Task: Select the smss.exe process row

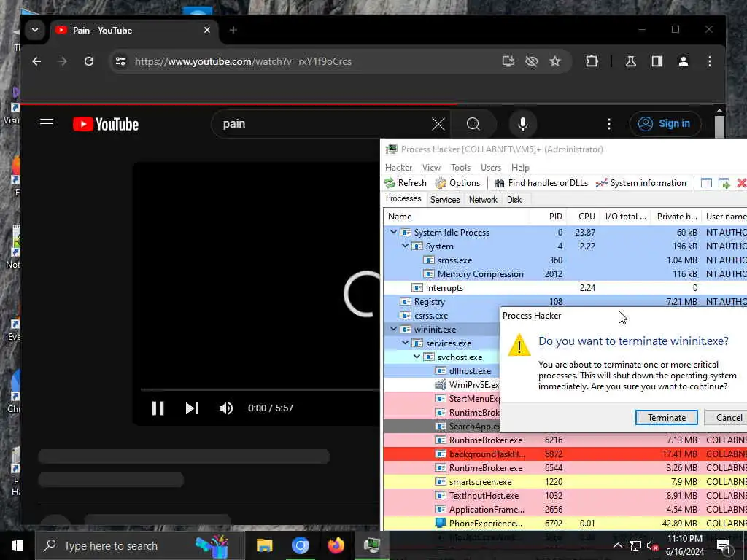Action: [x=565, y=260]
